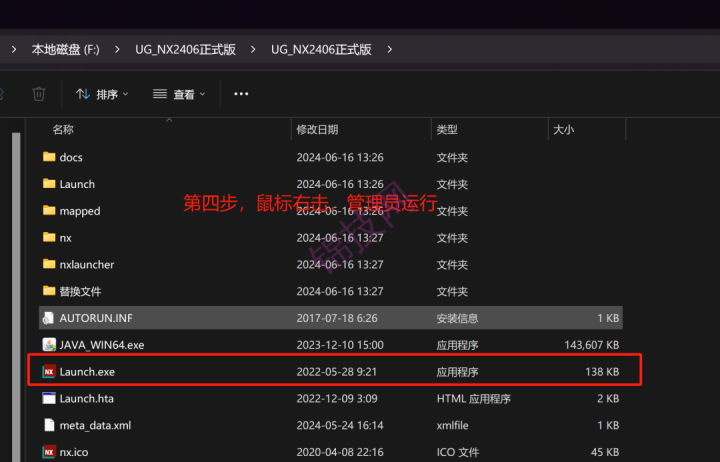Sort by 类型 column header
Viewport: 720px width, 462px height.
447,130
